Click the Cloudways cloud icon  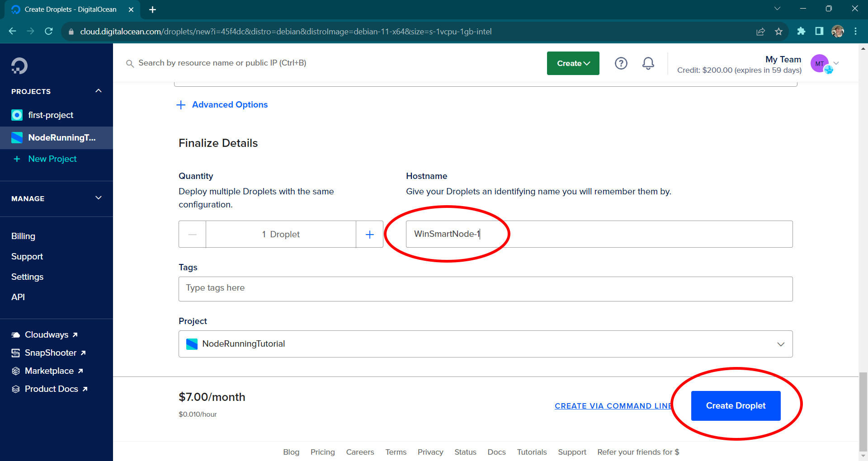click(16, 335)
